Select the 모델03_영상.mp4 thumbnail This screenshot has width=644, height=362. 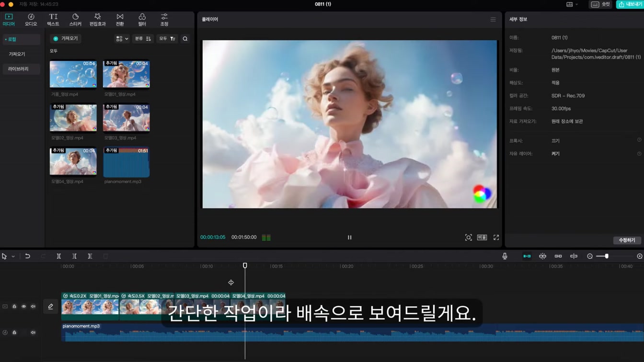coord(126,118)
